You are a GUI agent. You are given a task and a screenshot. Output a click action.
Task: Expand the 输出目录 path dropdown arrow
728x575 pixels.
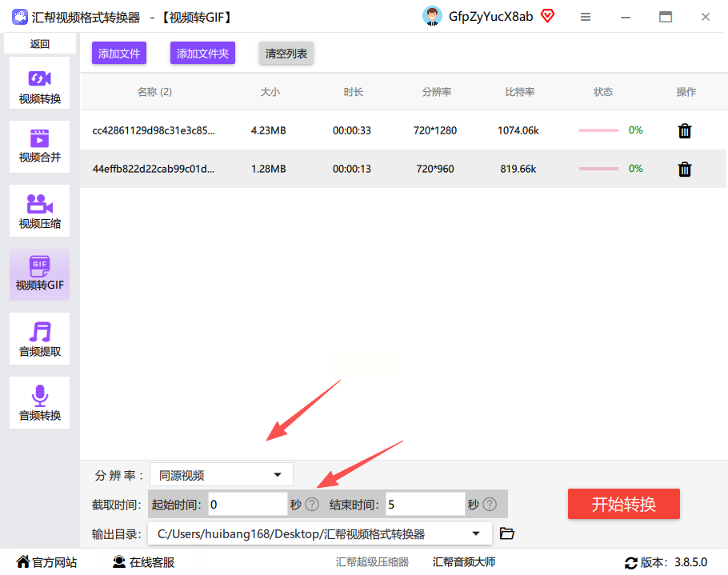click(x=476, y=533)
